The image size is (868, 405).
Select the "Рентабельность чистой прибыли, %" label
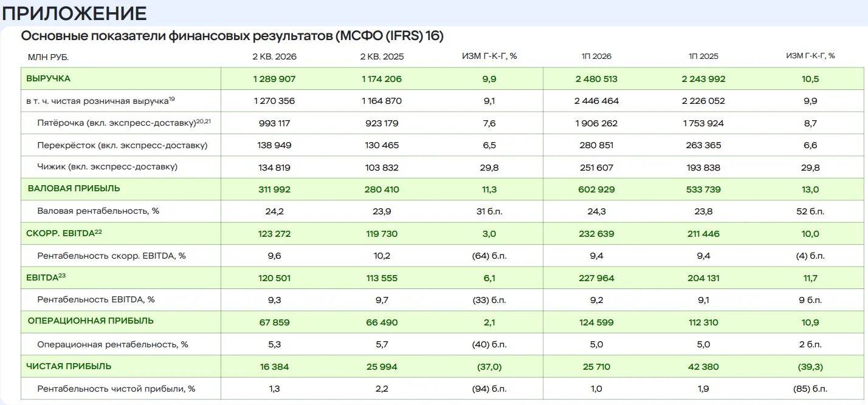point(116,389)
